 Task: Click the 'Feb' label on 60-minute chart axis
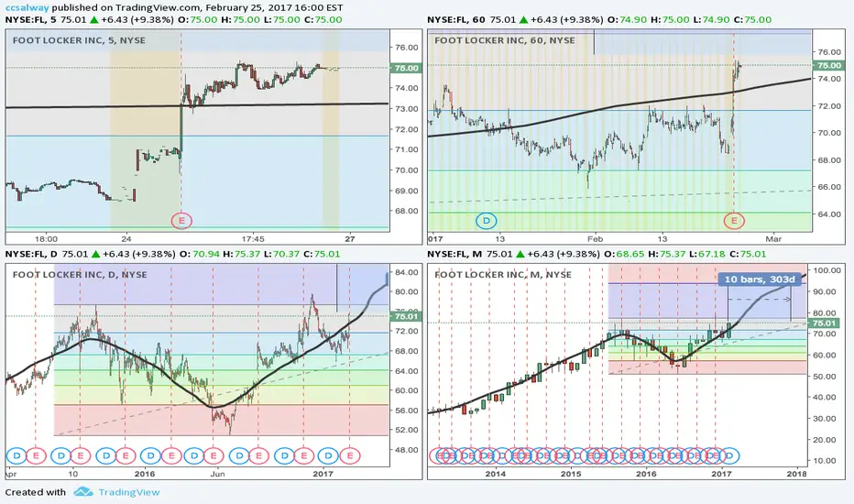(596, 238)
